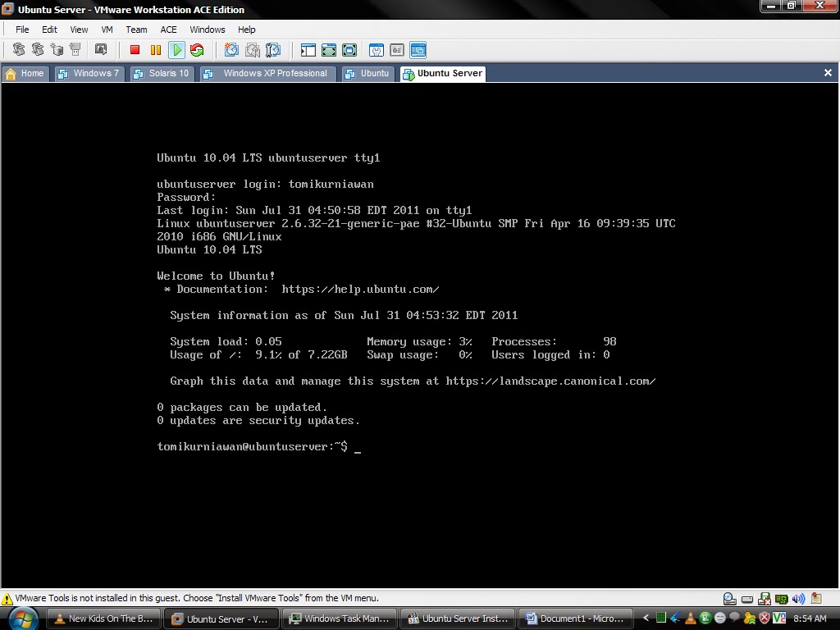The height and width of the screenshot is (630, 840).
Task: Open Windows Task Manager taskbar item
Action: [339, 619]
